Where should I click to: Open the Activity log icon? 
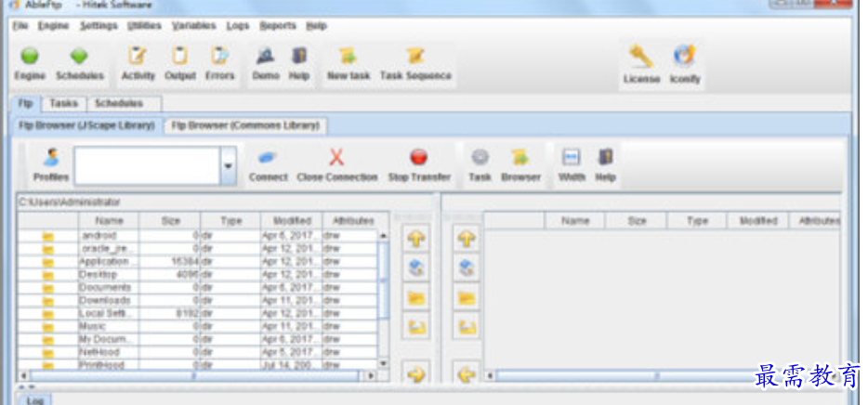138,56
